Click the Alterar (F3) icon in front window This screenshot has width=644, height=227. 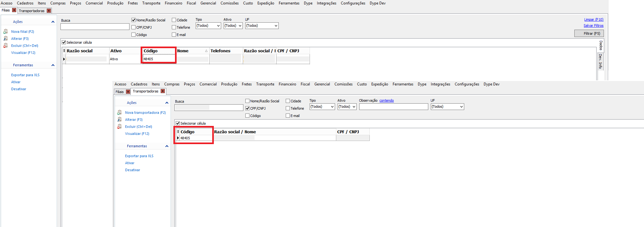click(119, 120)
